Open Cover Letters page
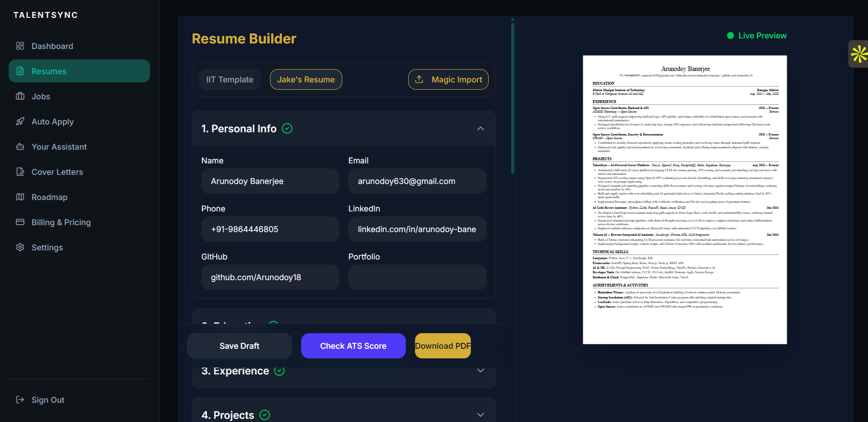868x422 pixels. pos(79,172)
